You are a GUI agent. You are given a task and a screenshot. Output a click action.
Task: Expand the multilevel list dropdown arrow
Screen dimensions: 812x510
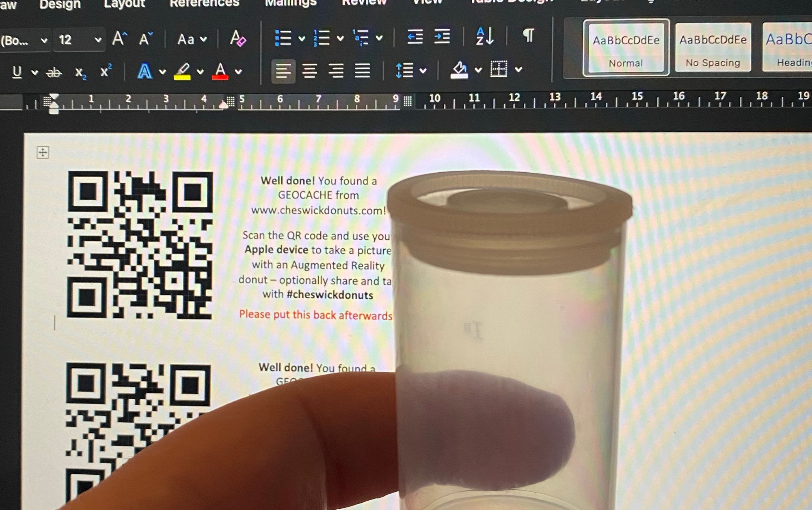[x=379, y=38]
